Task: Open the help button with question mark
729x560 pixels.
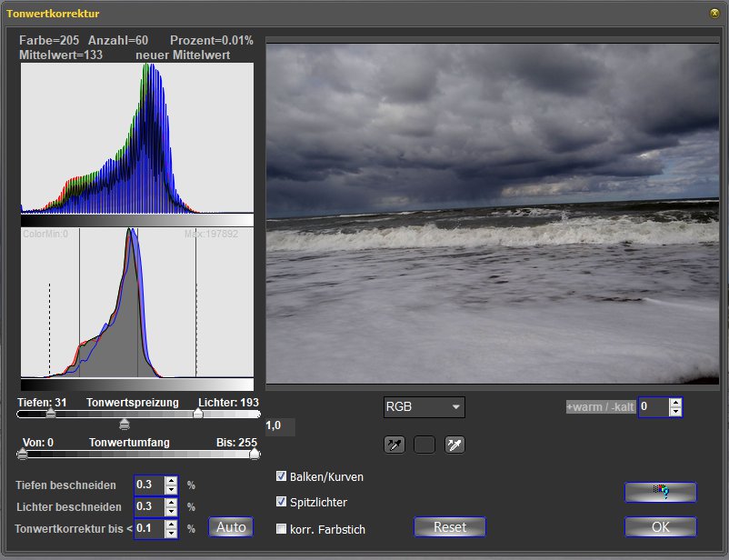Action: click(660, 492)
